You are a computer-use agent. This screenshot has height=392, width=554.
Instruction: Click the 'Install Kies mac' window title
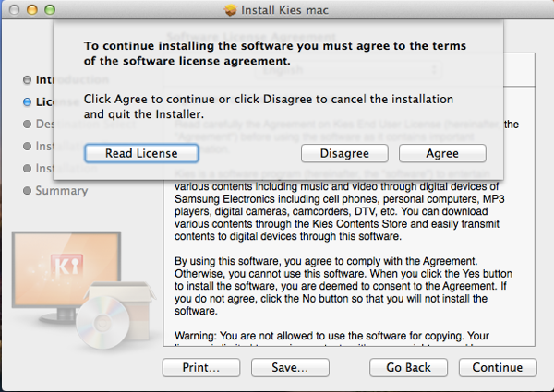284,10
